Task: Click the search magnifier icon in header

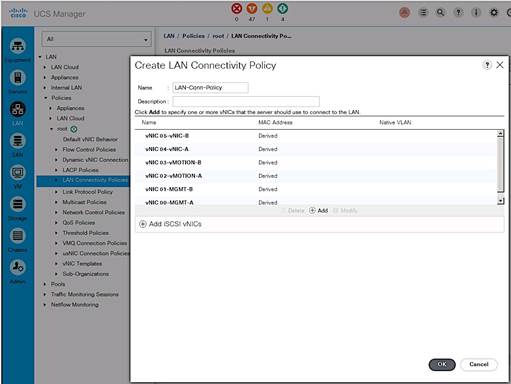Action: 440,13
